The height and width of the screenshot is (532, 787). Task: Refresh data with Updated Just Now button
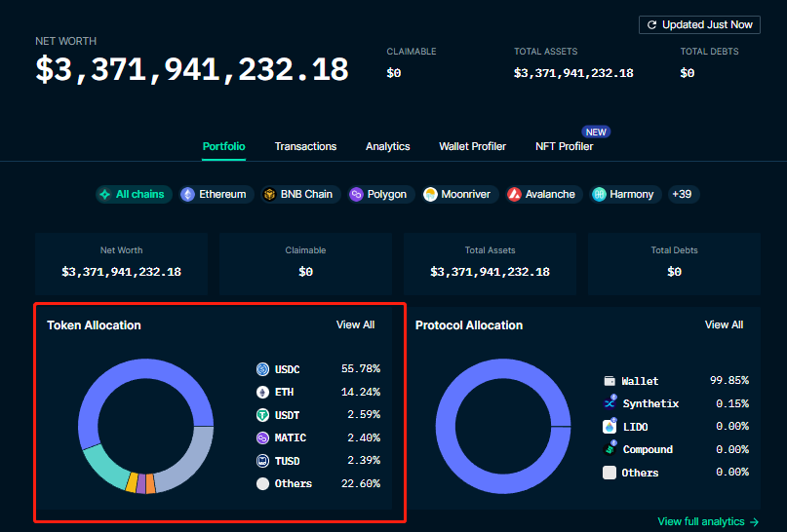click(x=699, y=25)
